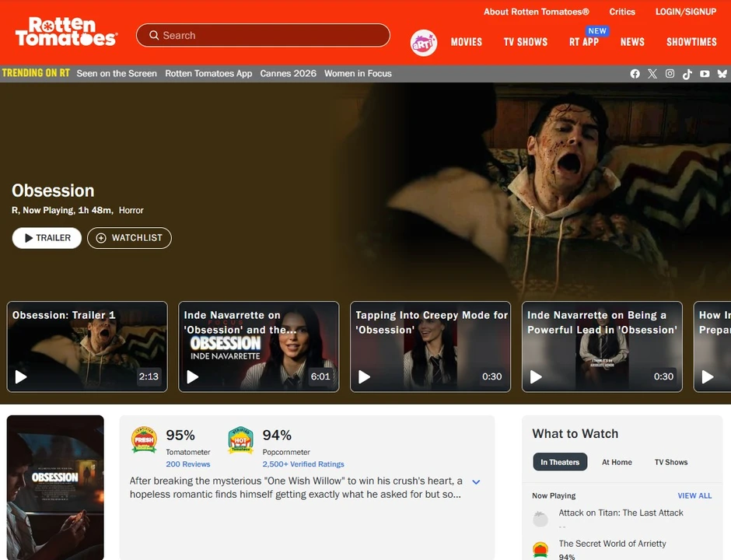Add Obsession to WATCHLIST

point(129,238)
